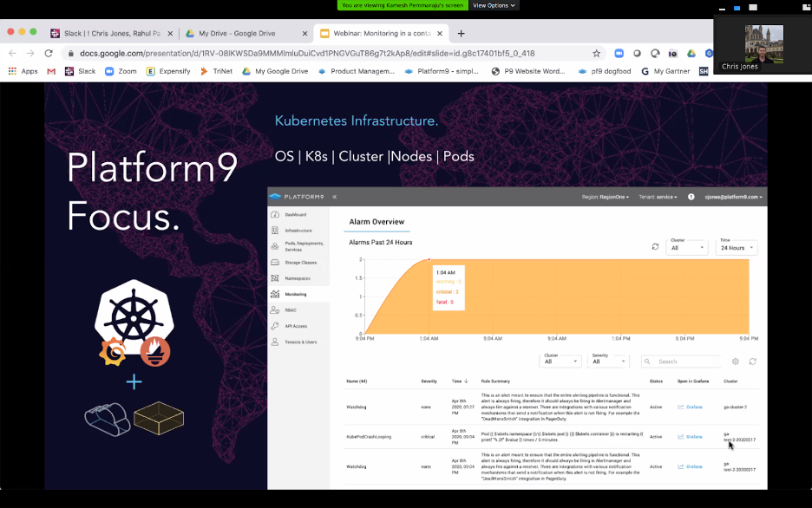Open the My Gartner bookmark

click(665, 71)
